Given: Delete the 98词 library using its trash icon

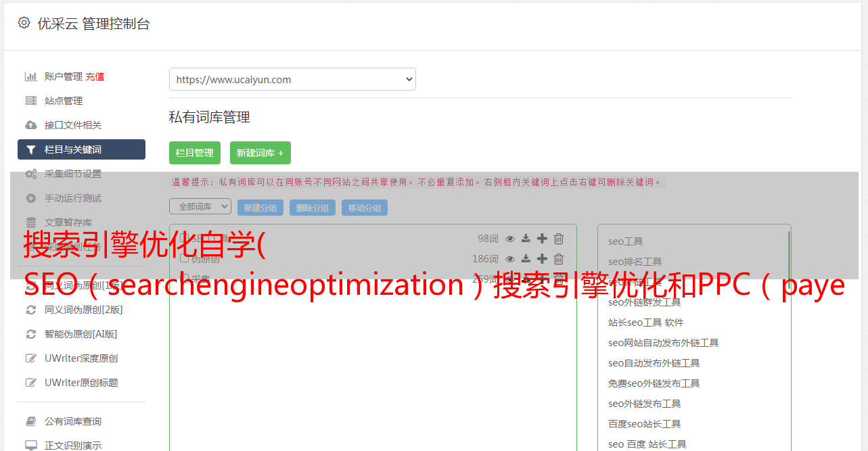Looking at the screenshot, I should point(559,239).
